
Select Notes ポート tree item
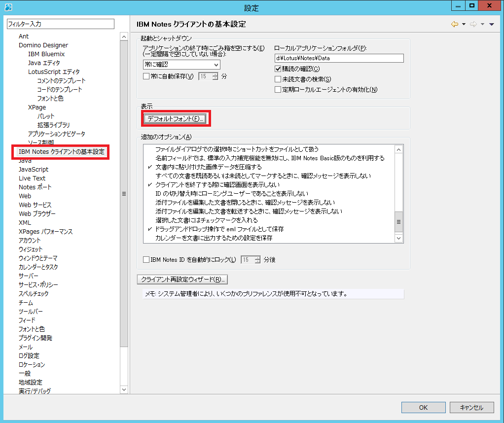click(x=35, y=187)
